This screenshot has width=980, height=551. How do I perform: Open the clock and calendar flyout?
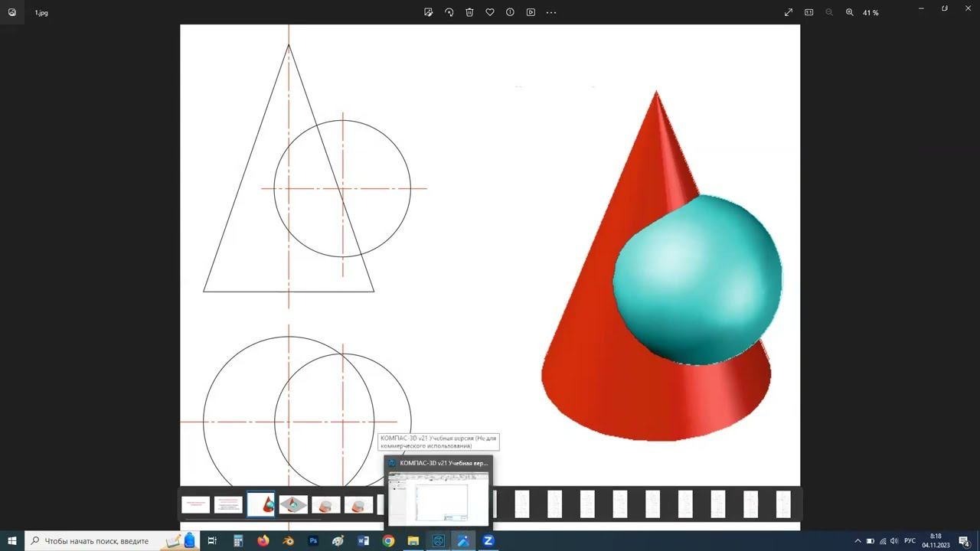[936, 541]
